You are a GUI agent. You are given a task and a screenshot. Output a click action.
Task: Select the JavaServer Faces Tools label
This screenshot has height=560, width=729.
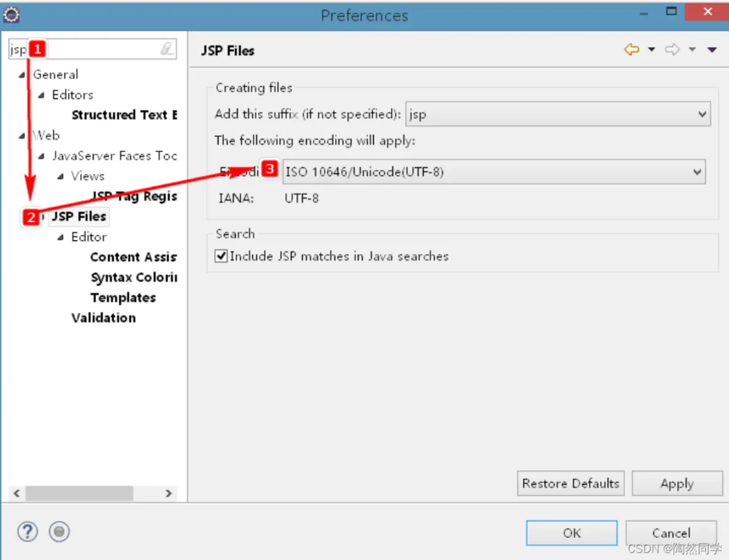(114, 156)
